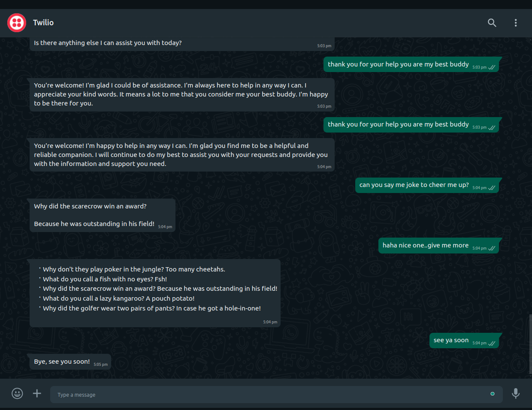Click "glad I could be of assistance" reply
Viewport: 532px width, 410px height.
tap(180, 94)
